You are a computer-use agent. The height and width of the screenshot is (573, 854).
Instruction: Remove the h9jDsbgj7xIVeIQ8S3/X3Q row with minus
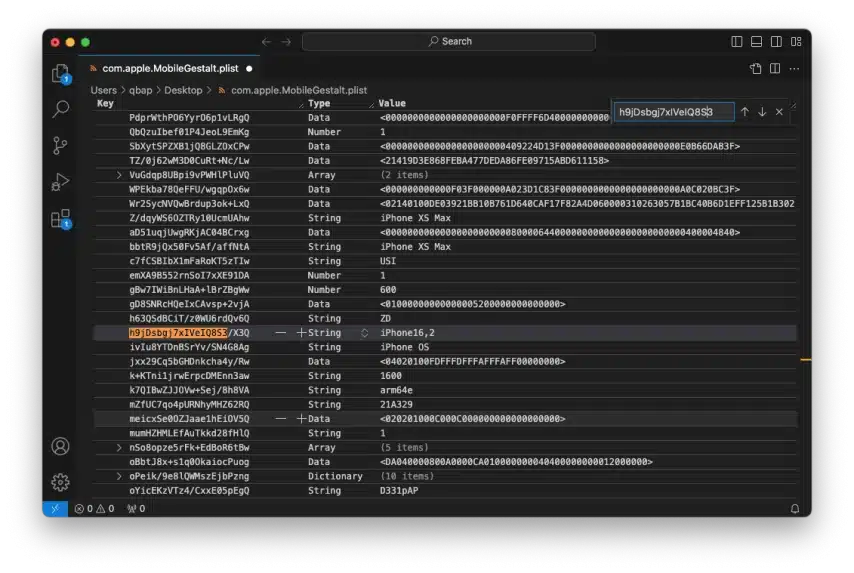280,332
